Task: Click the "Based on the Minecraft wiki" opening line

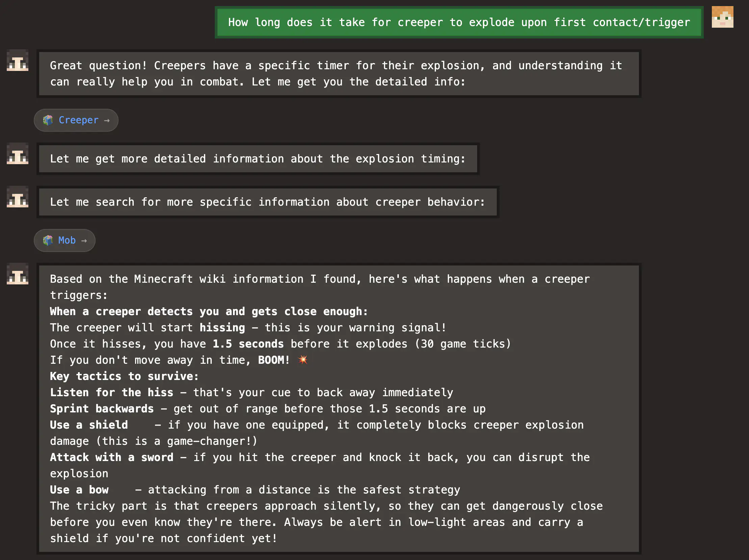Action: (319, 279)
